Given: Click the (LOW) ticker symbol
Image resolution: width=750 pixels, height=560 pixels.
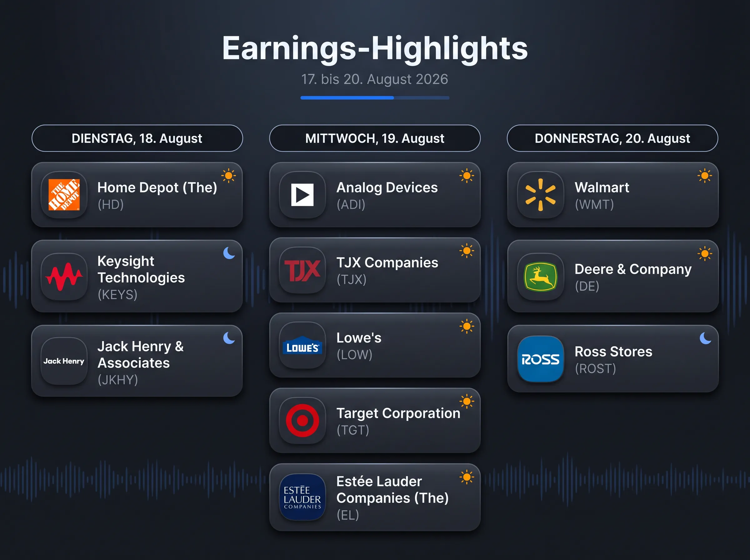Looking at the screenshot, I should pyautogui.click(x=354, y=355).
